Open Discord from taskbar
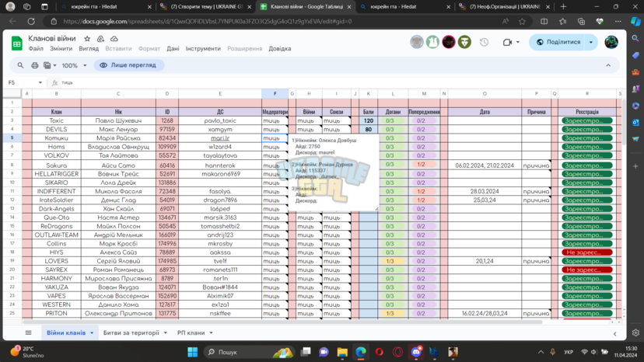644x362 pixels. tap(416, 352)
